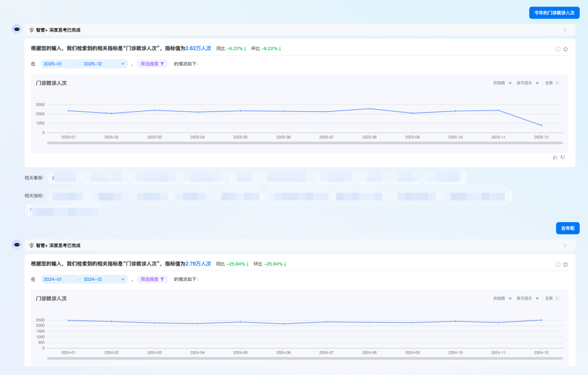Screen dimensions: 588x375
Task: Open the 折线图 chart type dropdown for 2024
Action: (x=502, y=298)
